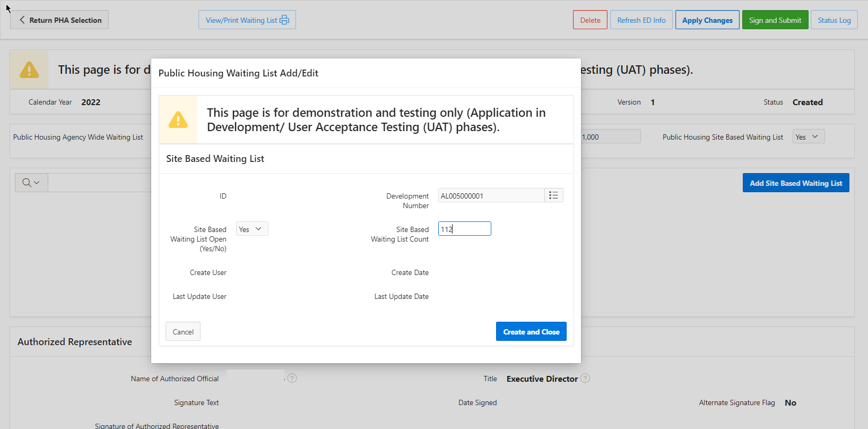868x429 pixels.
Task: Click the printer icon on View/Print Waiting List
Action: pyautogui.click(x=284, y=20)
